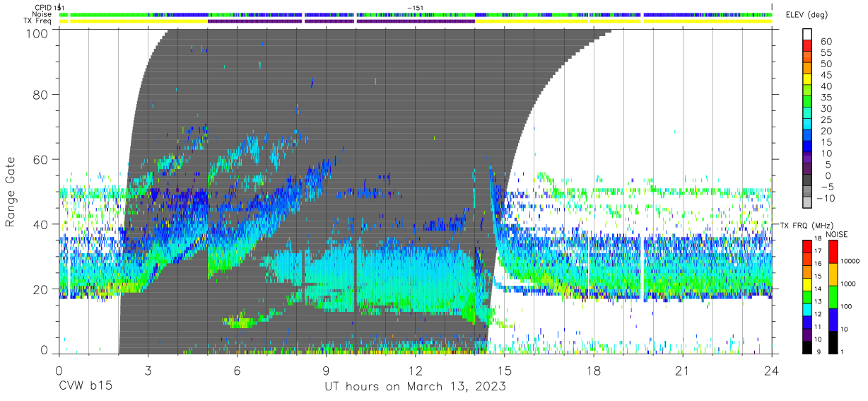This screenshot has width=868, height=401.
Task: Click the '-5' value on ELEV scale
Action: coord(826,187)
